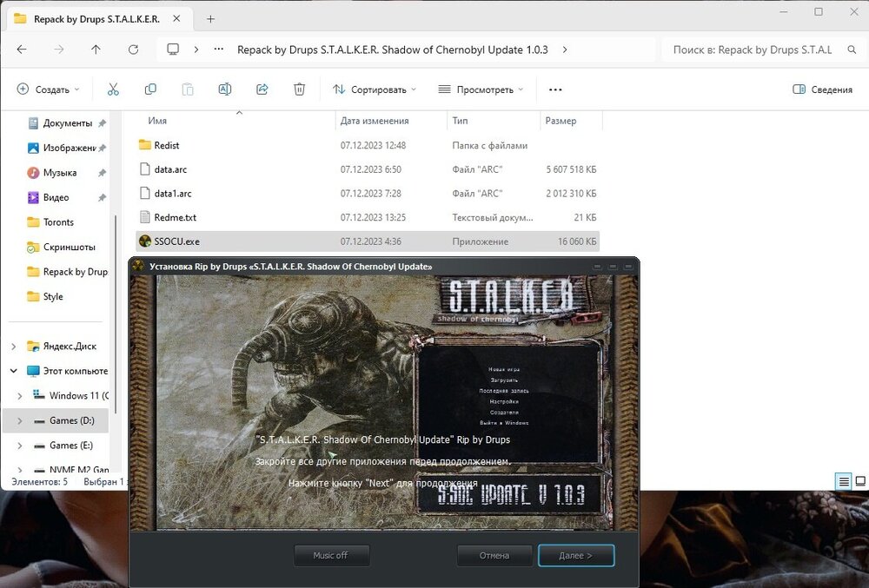Click the Отмена cancel button
The width and height of the screenshot is (869, 588).
(x=494, y=555)
